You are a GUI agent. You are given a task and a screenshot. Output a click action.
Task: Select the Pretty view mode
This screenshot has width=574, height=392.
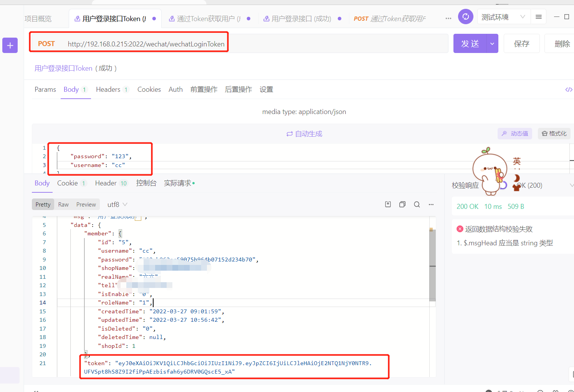tap(43, 204)
